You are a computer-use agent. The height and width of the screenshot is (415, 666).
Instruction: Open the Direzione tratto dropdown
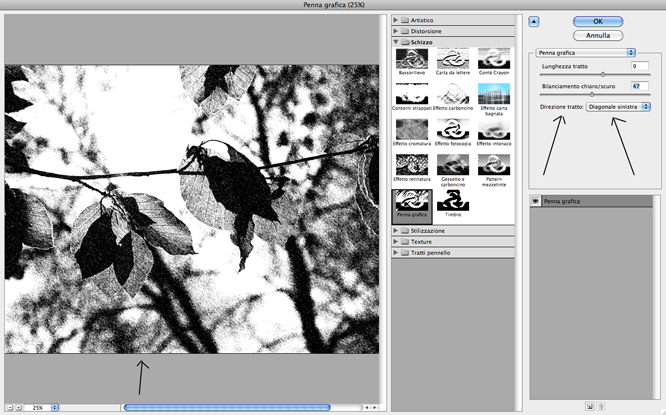tap(618, 107)
